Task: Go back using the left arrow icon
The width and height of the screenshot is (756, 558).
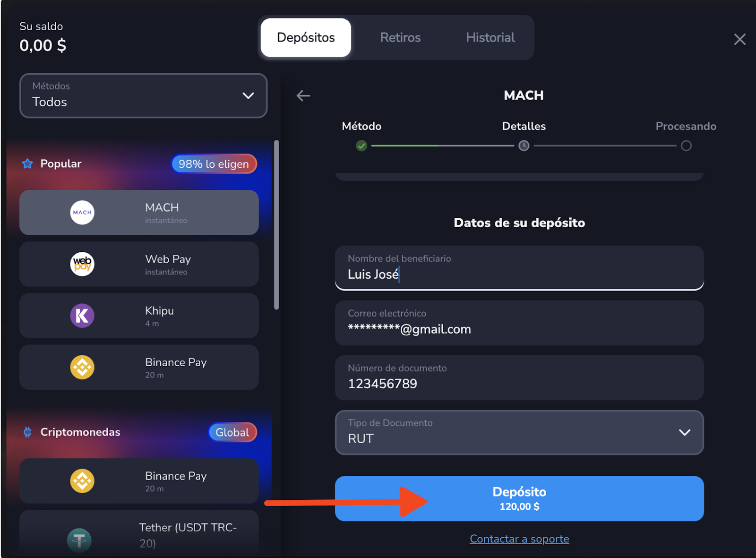Action: pos(303,96)
